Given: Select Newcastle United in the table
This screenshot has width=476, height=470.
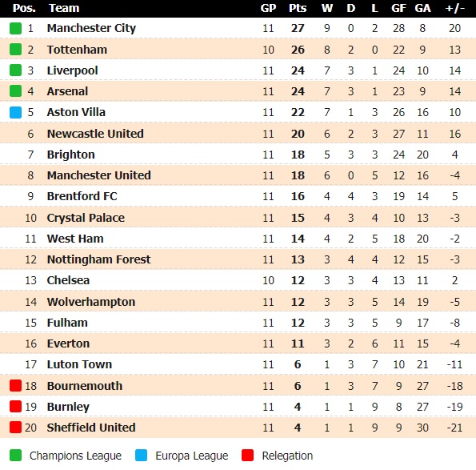Looking at the screenshot, I should tap(95, 134).
